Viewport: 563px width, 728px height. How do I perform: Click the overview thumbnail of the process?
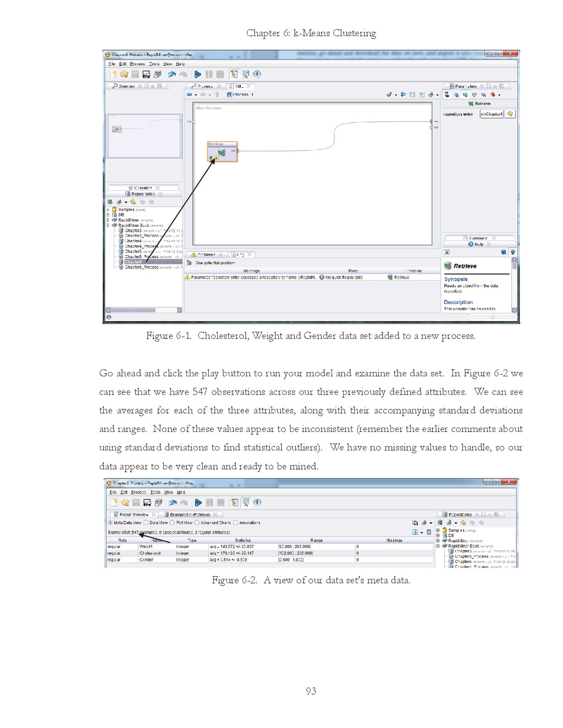pyautogui.click(x=145, y=136)
